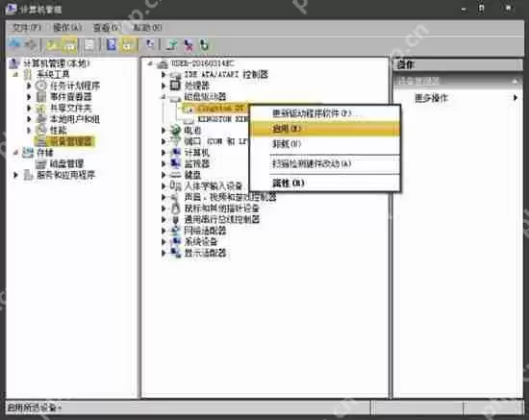Click the Uninstall device toolbar icon with red X
The height and width of the screenshot is (420, 529).
(189, 45)
